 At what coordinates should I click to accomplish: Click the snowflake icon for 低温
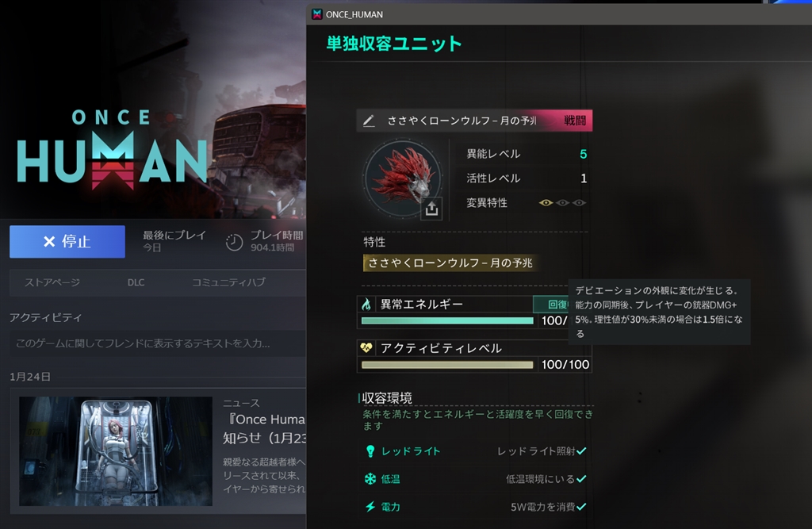click(370, 479)
